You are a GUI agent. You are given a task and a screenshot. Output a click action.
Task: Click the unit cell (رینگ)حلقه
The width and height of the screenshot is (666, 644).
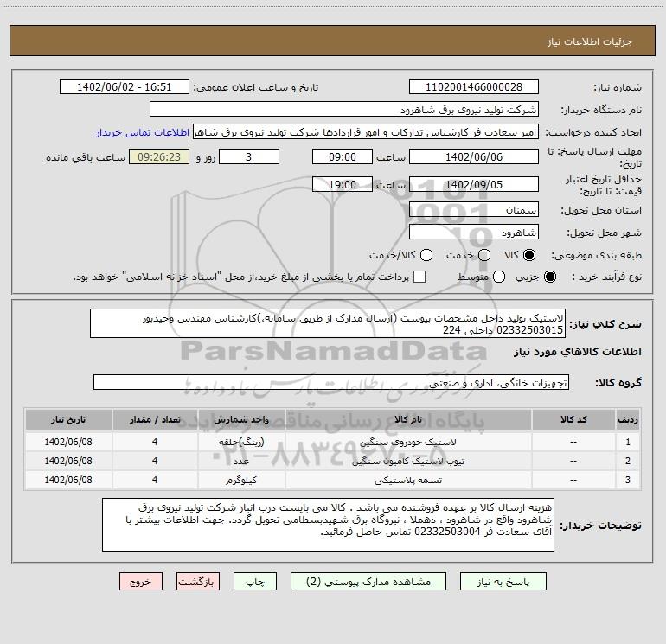click(x=241, y=442)
